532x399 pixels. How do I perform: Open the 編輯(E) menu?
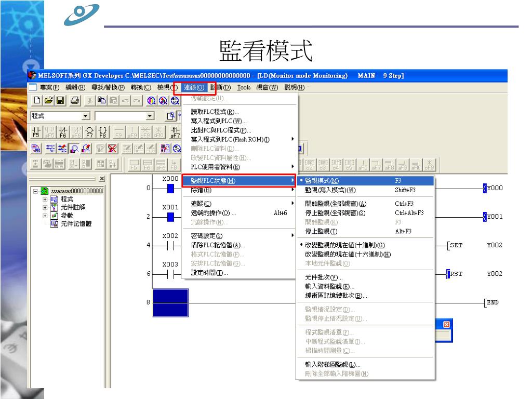75,87
